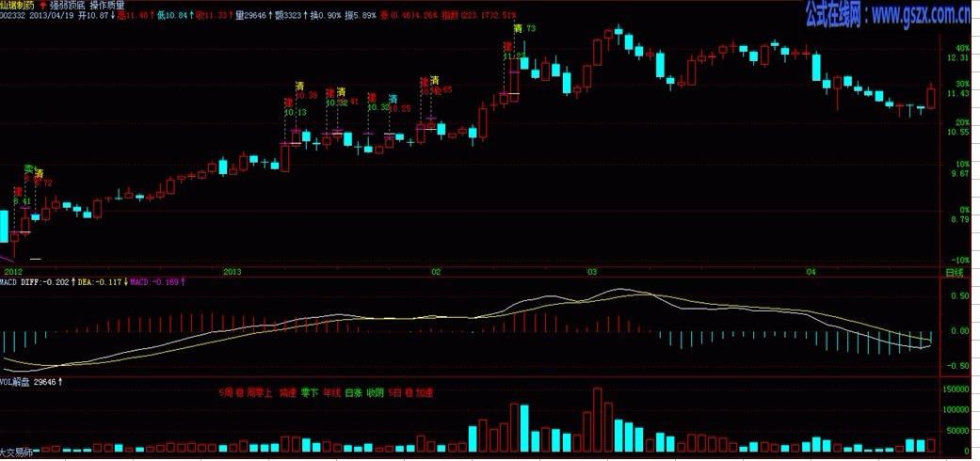Click the 收阴 status text

pos(376,393)
